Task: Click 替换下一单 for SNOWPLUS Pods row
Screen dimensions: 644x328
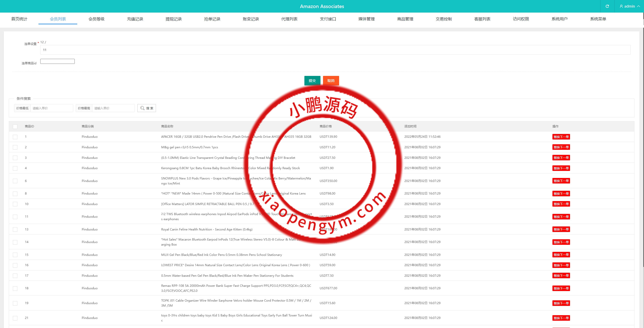Action: pyautogui.click(x=561, y=181)
